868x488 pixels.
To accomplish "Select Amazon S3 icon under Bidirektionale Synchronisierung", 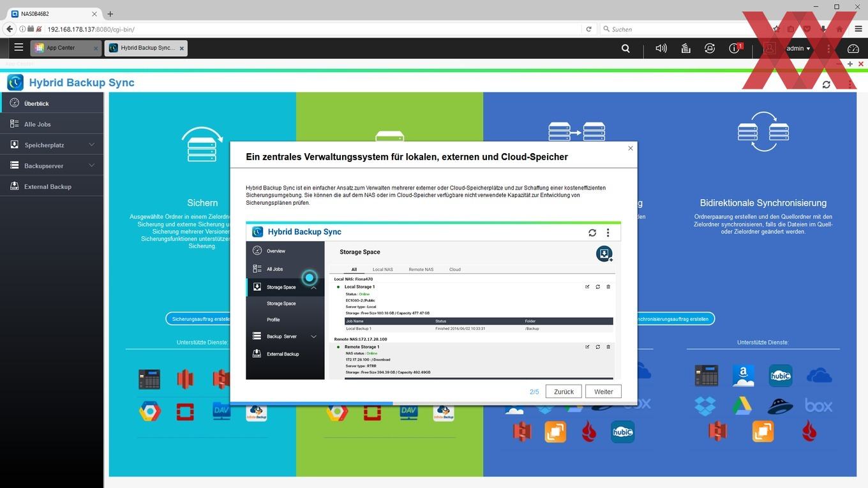I will (717, 432).
